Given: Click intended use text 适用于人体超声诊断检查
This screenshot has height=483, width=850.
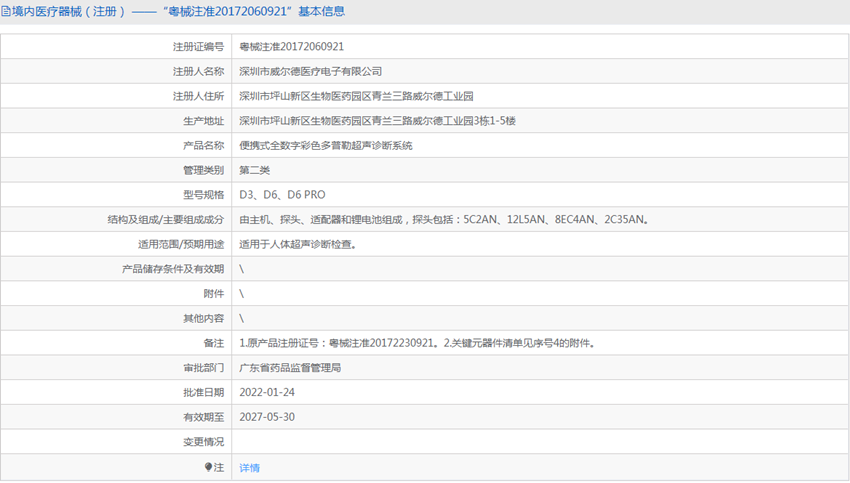Looking at the screenshot, I should pos(298,244).
